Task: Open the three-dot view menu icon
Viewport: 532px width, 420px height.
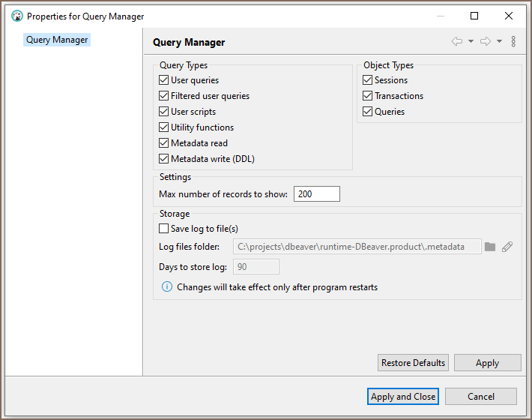Action: [513, 42]
